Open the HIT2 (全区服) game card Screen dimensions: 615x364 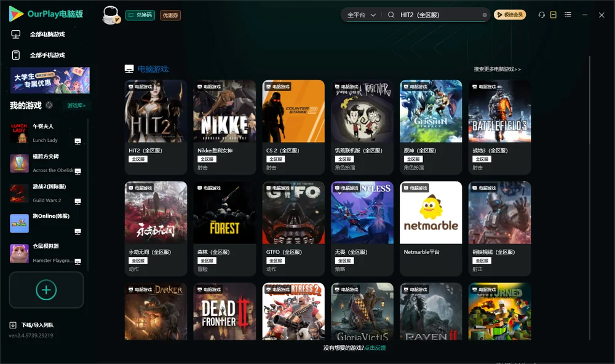(x=156, y=127)
